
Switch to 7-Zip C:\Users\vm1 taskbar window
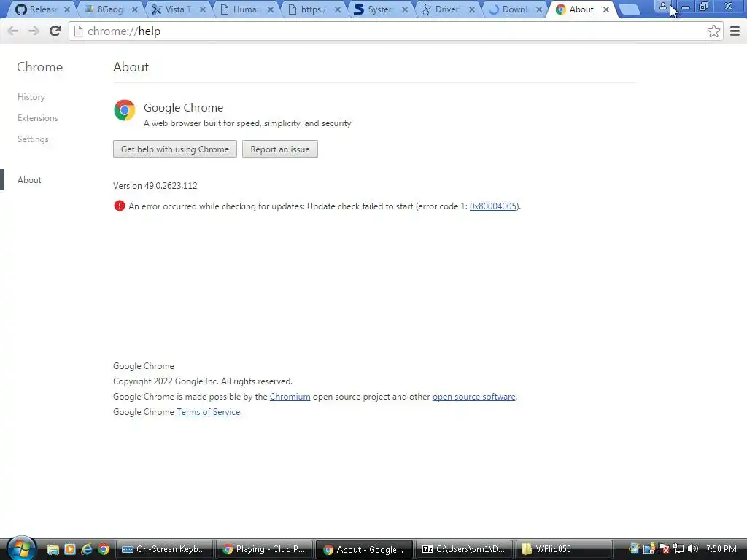pos(465,550)
